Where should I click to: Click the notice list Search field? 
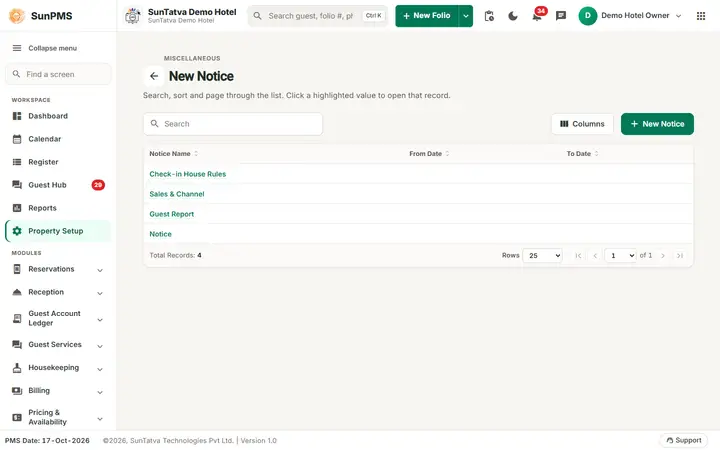pyautogui.click(x=233, y=124)
